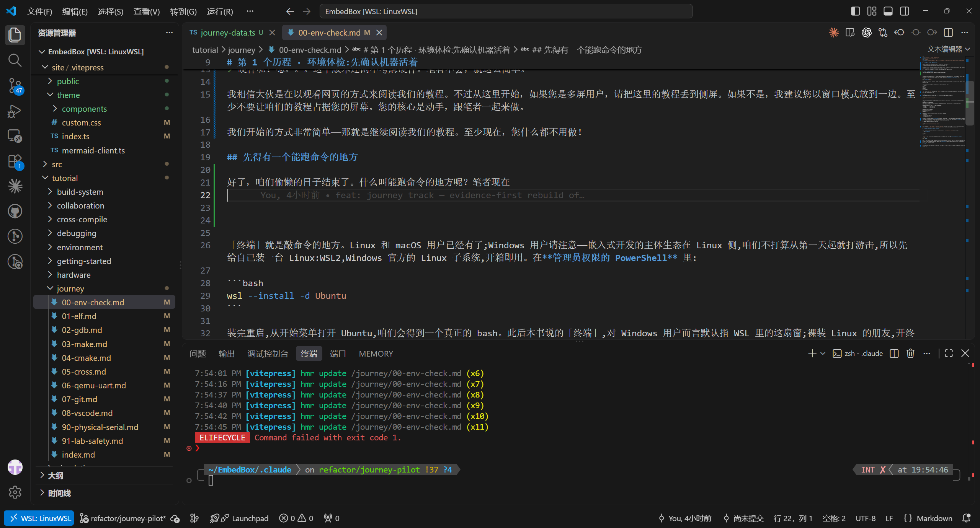
Task: Open the Search view in activity bar
Action: (x=15, y=60)
